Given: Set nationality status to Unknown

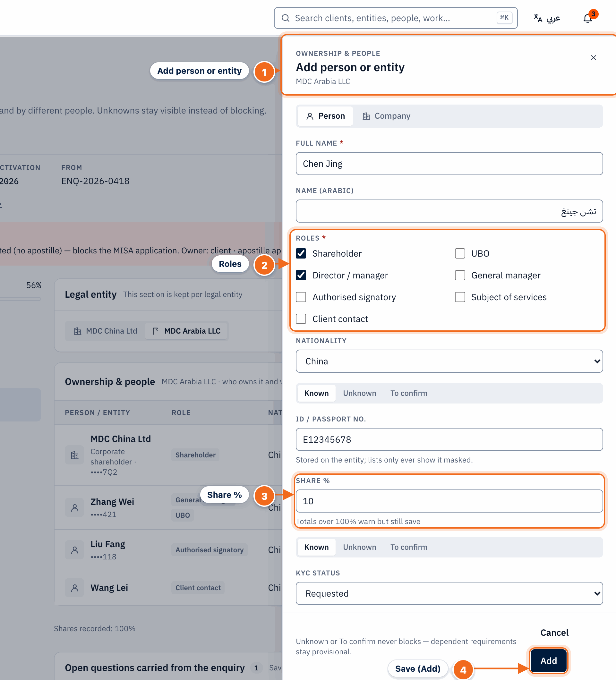Looking at the screenshot, I should tap(359, 393).
